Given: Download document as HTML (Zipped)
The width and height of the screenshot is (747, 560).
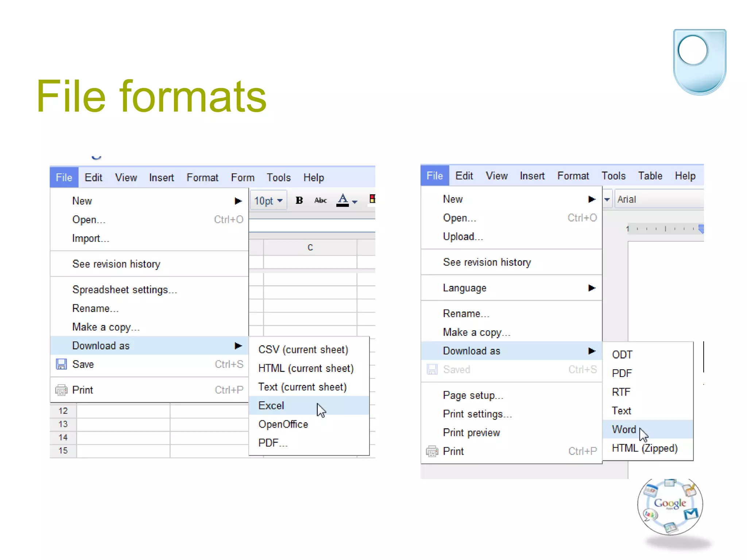Looking at the screenshot, I should 648,448.
